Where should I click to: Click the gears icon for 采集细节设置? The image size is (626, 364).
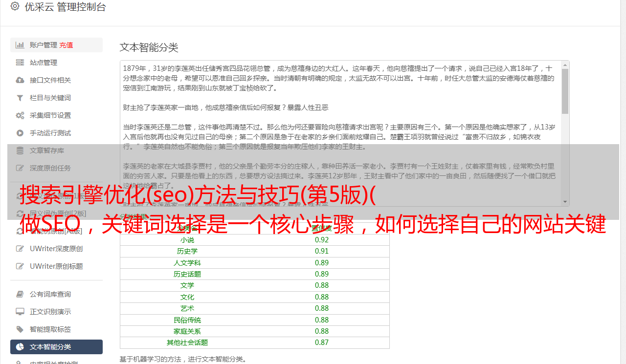pos(20,115)
